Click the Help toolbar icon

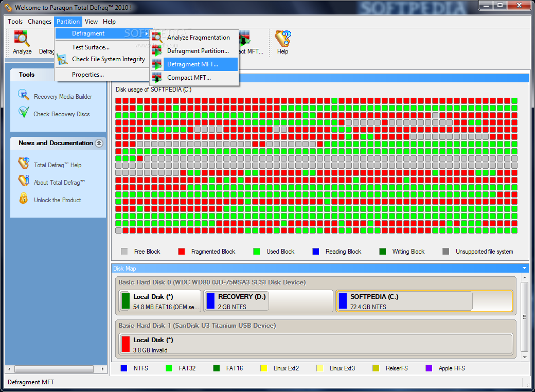[283, 39]
